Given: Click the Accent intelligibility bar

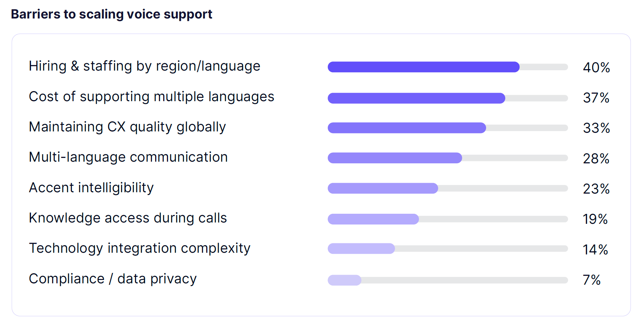Looking at the screenshot, I should (448, 188).
